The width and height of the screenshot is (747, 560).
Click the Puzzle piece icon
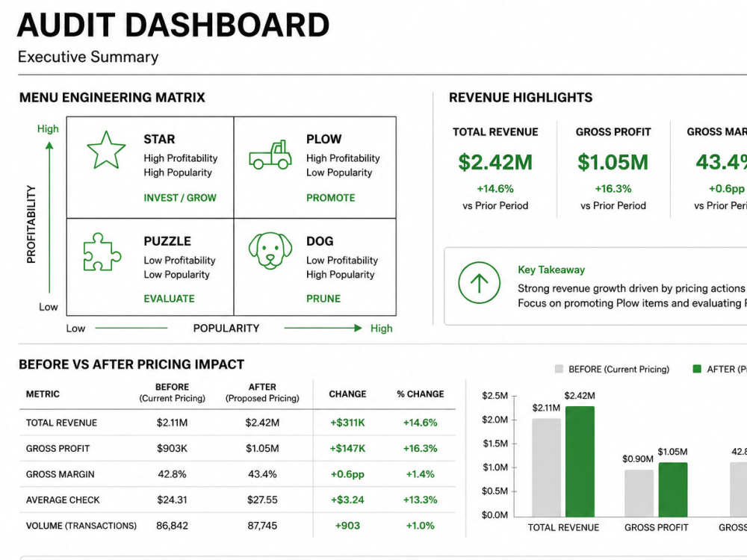coord(102,252)
